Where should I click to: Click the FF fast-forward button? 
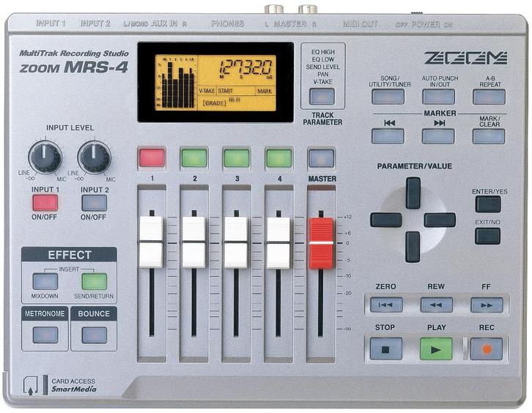[x=487, y=305]
